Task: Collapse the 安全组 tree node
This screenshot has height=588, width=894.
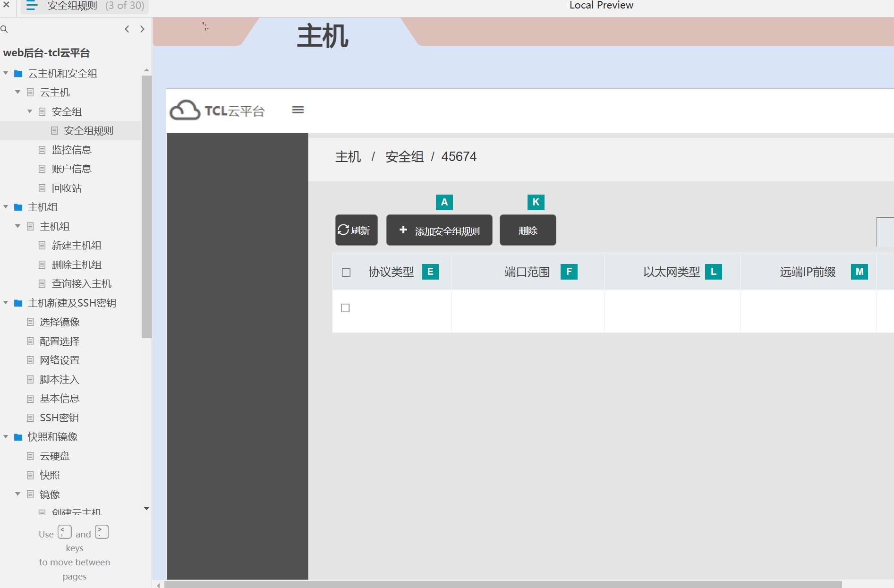Action: tap(29, 111)
